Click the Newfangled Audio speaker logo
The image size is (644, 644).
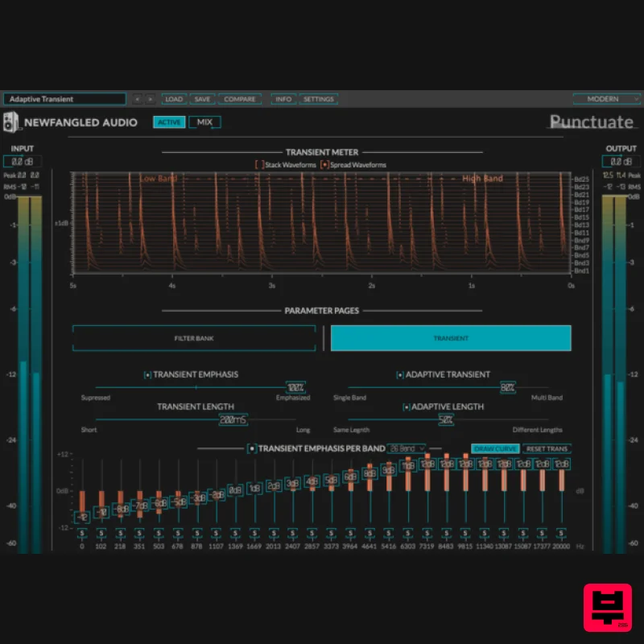[x=10, y=122]
